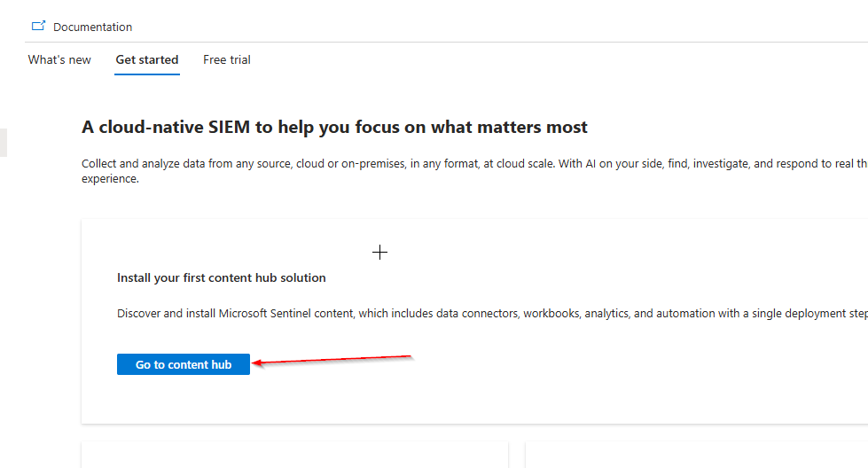Screen dimensions: 868x468
Task: Switch to the What's new tab
Action: click(59, 60)
